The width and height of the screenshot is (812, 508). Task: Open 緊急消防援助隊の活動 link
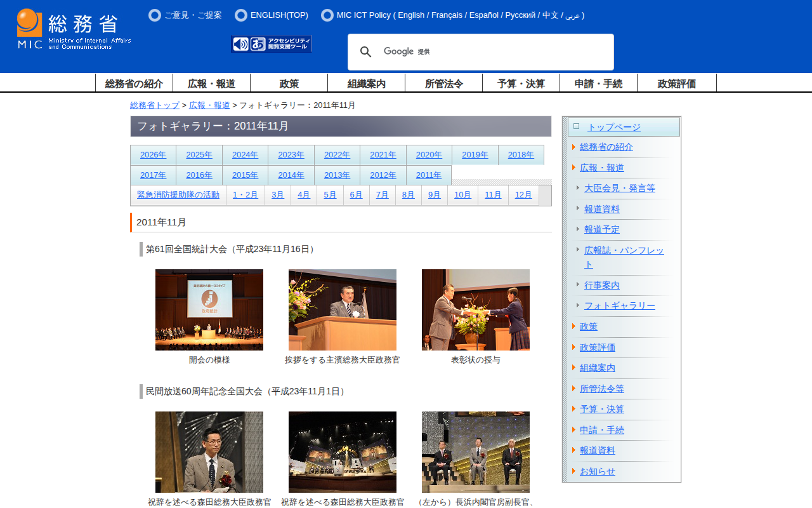(178, 195)
